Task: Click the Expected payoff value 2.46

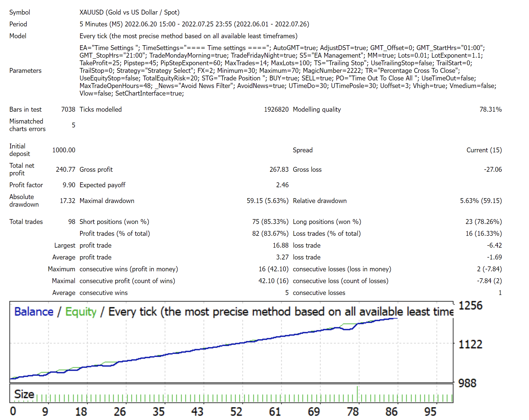Action: pos(282,185)
